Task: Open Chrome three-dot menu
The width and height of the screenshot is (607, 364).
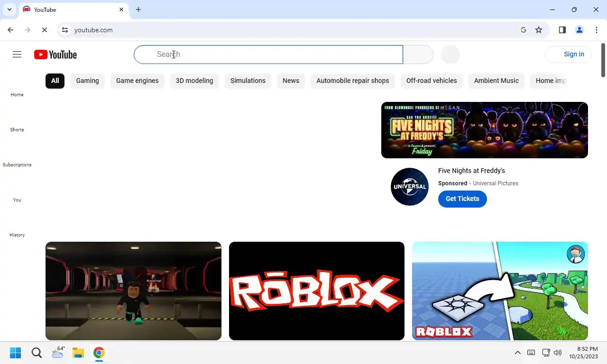Action: tap(597, 30)
